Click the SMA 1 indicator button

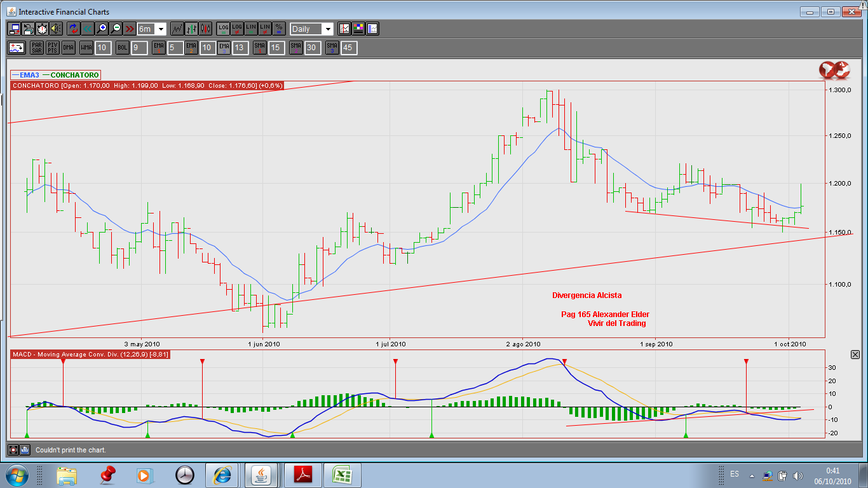pyautogui.click(x=259, y=48)
